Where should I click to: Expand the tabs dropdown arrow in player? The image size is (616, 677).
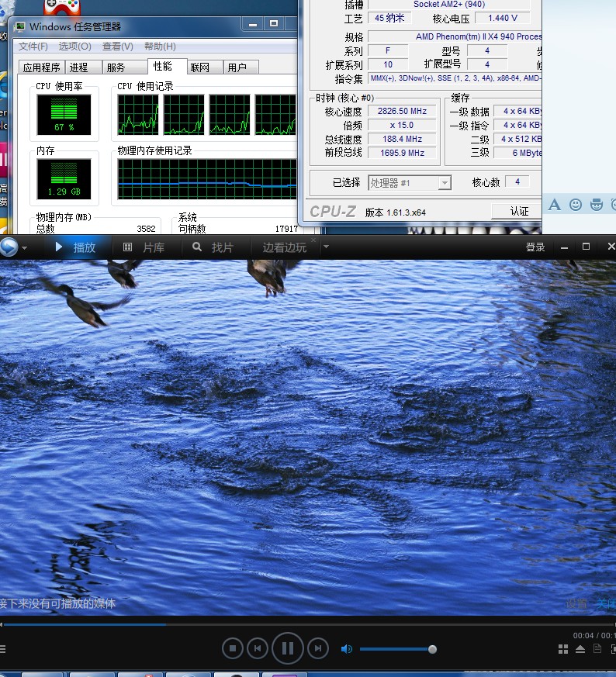coord(326,247)
